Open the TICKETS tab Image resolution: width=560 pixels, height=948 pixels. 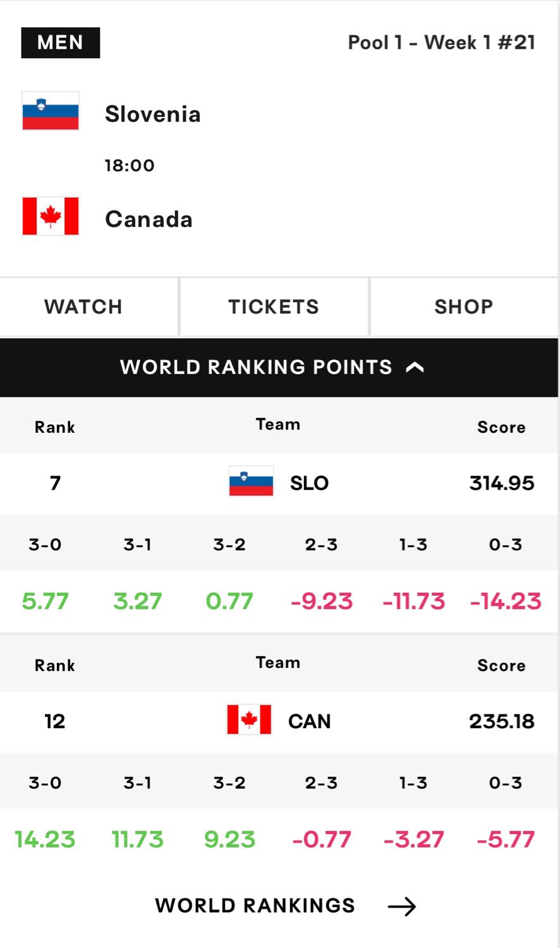[274, 307]
